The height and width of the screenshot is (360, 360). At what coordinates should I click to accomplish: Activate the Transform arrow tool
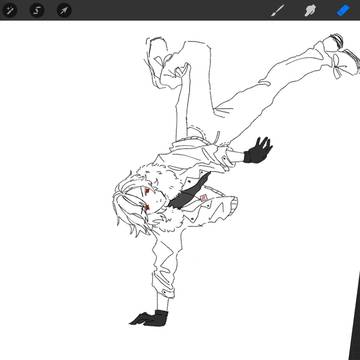(64, 10)
